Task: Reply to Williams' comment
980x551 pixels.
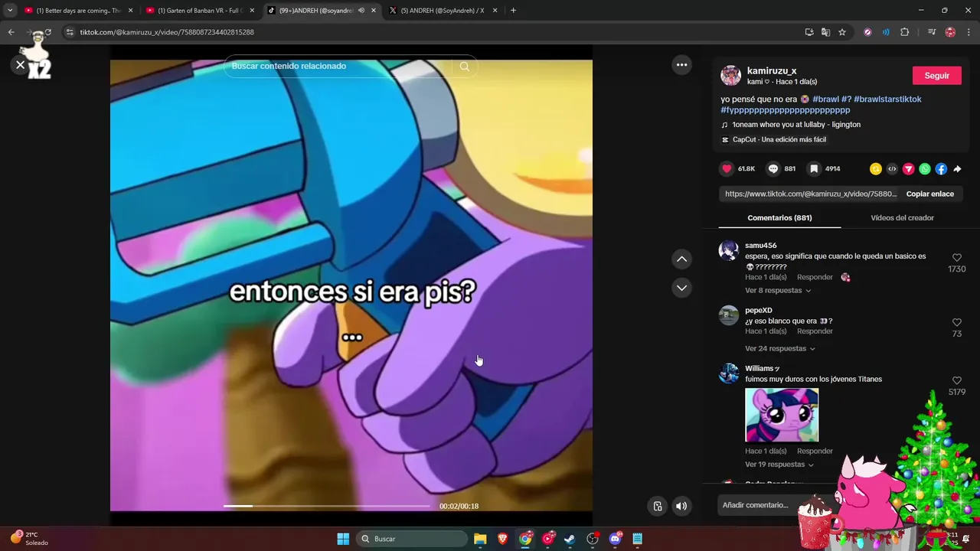Action: point(815,452)
